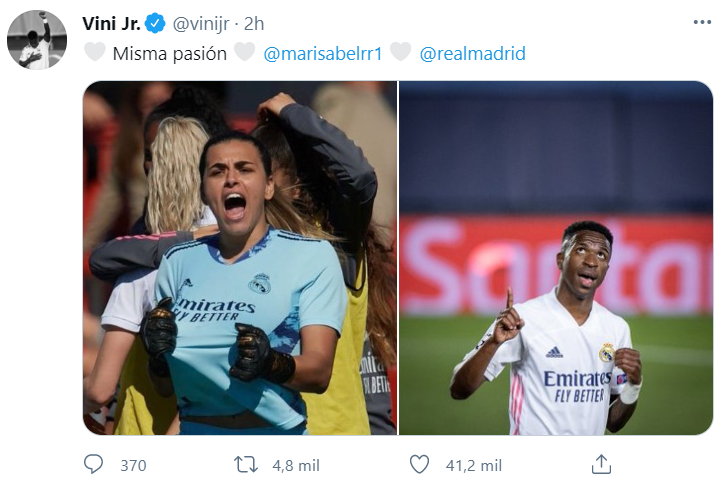Screen dimensions: 727x484
Task: Click the 41,2 mil likes count
Action: (473, 465)
